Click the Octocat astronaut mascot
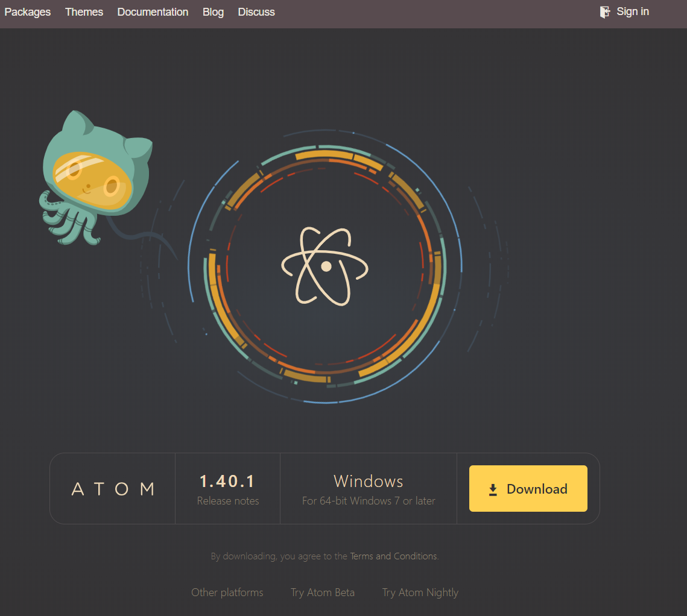 coord(97,178)
